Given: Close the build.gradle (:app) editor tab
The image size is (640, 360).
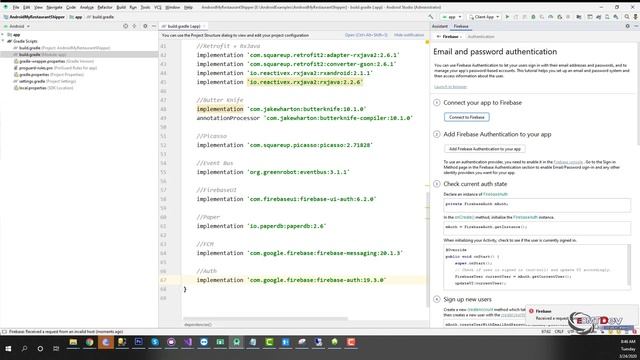Looking at the screenshot, I should 204,26.
